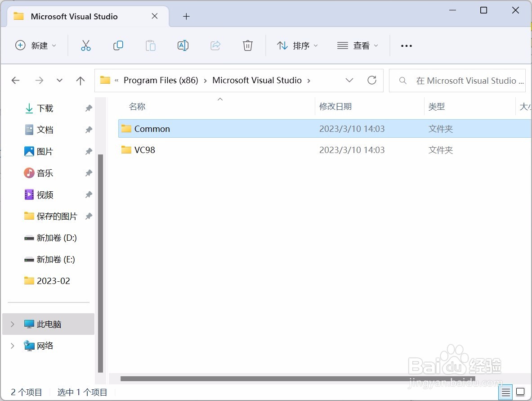
Task: Sort by 类型 column header
Action: pyautogui.click(x=436, y=107)
